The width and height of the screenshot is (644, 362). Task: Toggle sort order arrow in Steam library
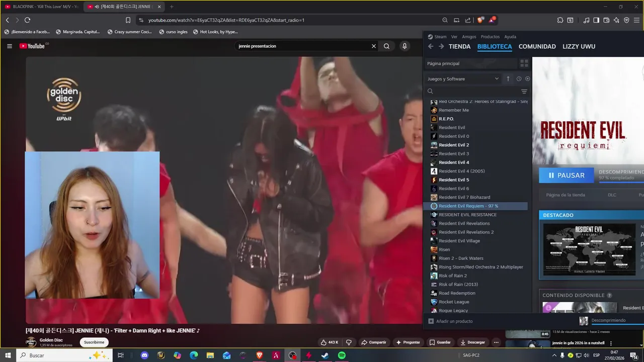[508, 79]
